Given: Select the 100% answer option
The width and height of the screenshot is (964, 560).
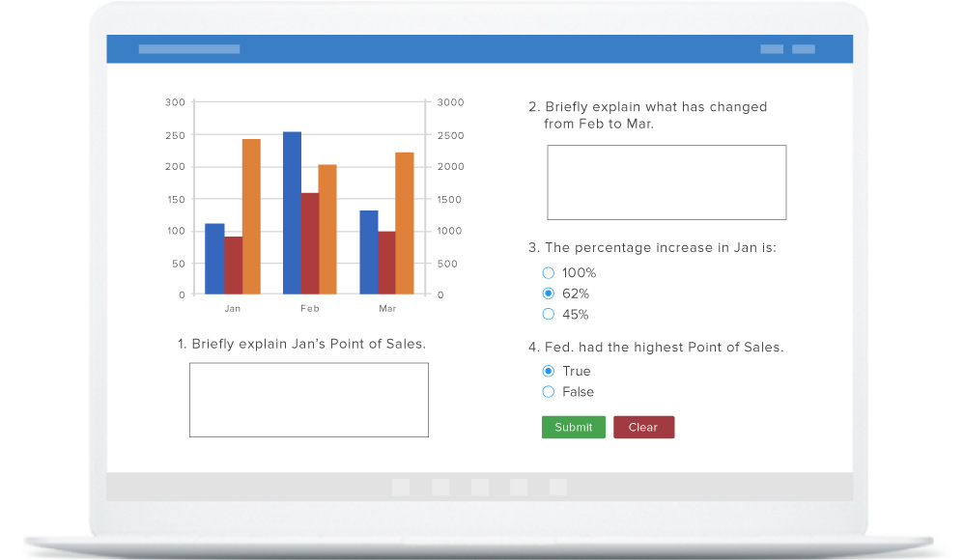Looking at the screenshot, I should coord(549,272).
